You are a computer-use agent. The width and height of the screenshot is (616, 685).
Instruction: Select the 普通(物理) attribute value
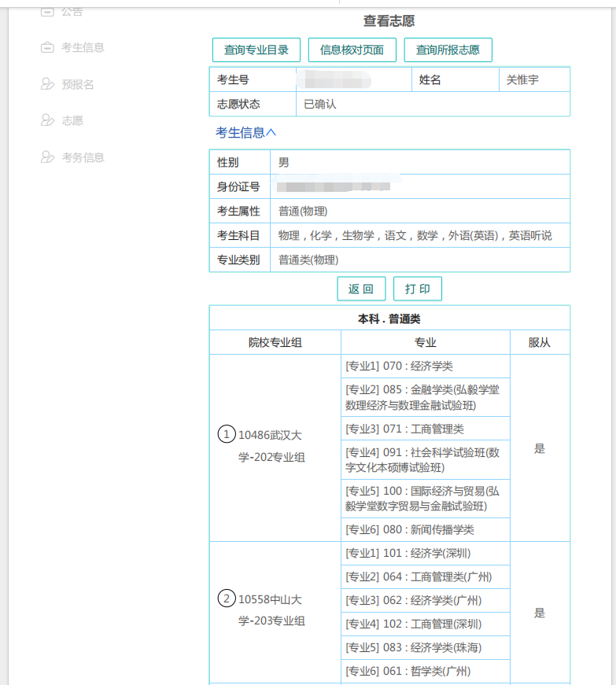coord(303,211)
